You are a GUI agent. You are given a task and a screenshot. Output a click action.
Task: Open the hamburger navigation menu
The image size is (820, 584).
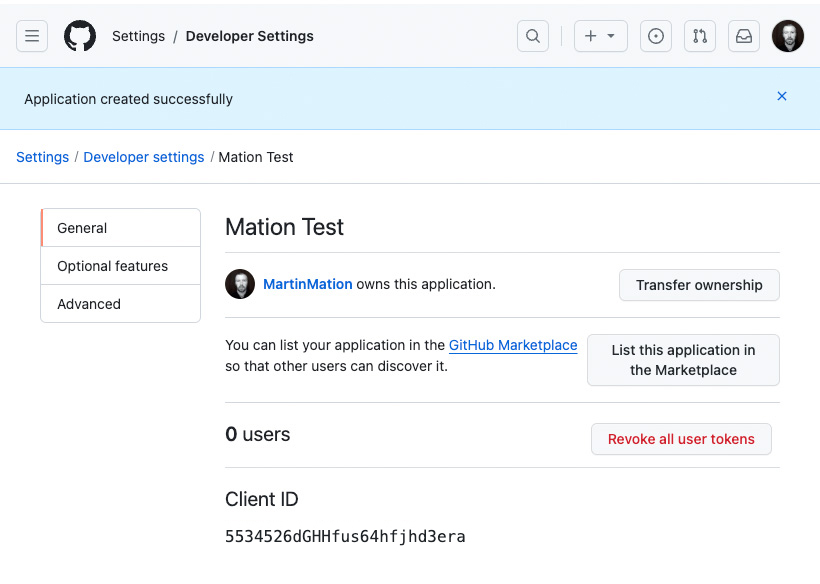tap(32, 36)
